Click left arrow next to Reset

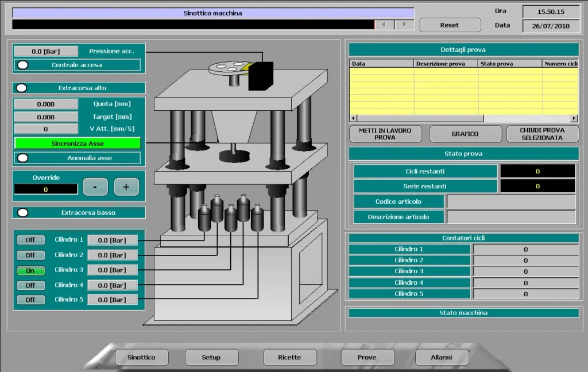point(384,25)
